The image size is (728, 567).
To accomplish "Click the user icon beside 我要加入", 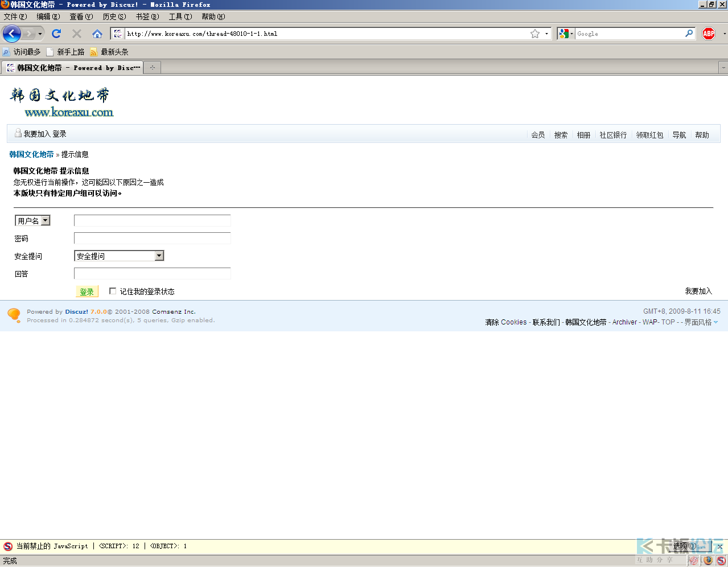I will (18, 133).
